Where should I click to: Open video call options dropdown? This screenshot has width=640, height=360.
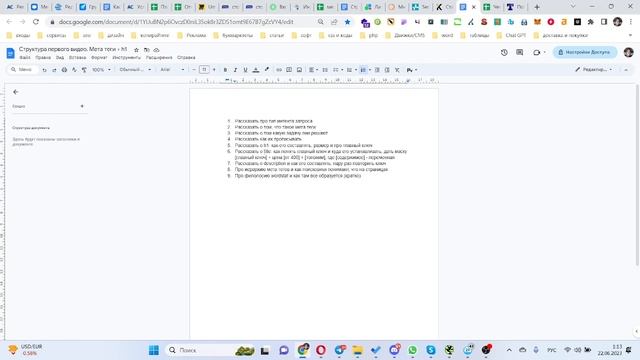[544, 52]
